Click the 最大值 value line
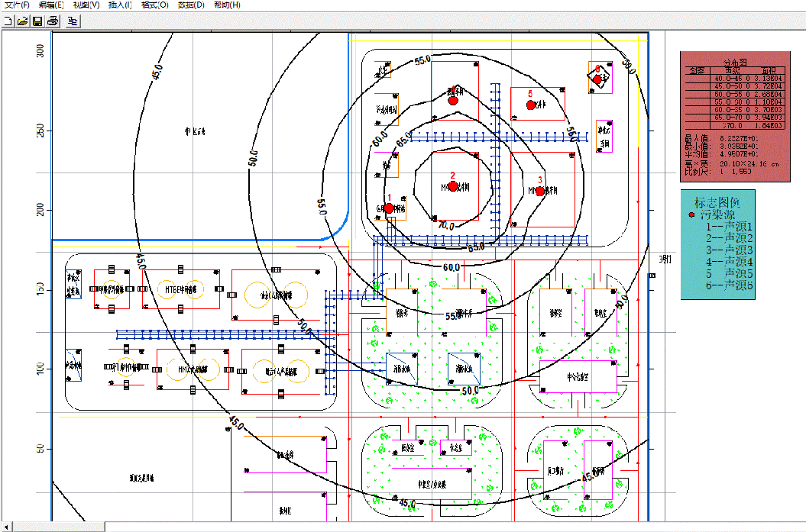This screenshot has height=532, width=806. click(721, 139)
